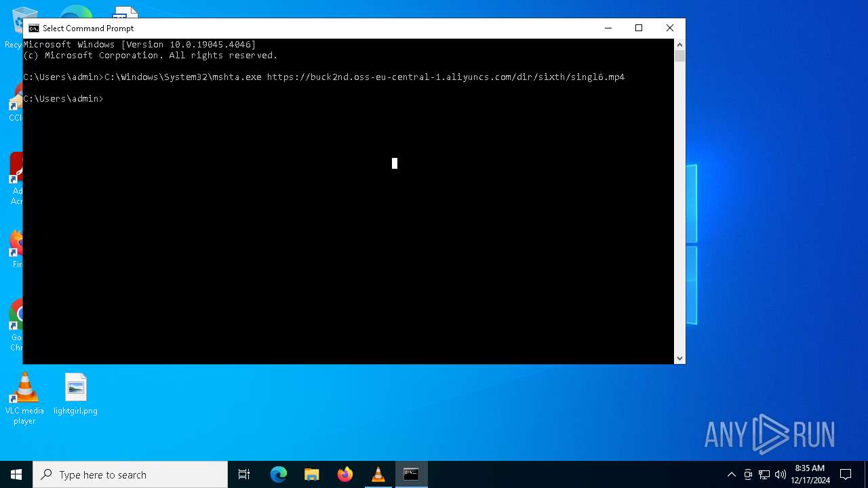Open the volume tray icon

coord(781,474)
